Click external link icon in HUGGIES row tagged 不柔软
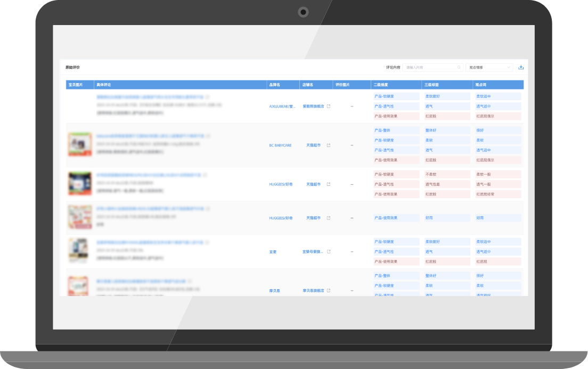The image size is (588, 369). 329,184
